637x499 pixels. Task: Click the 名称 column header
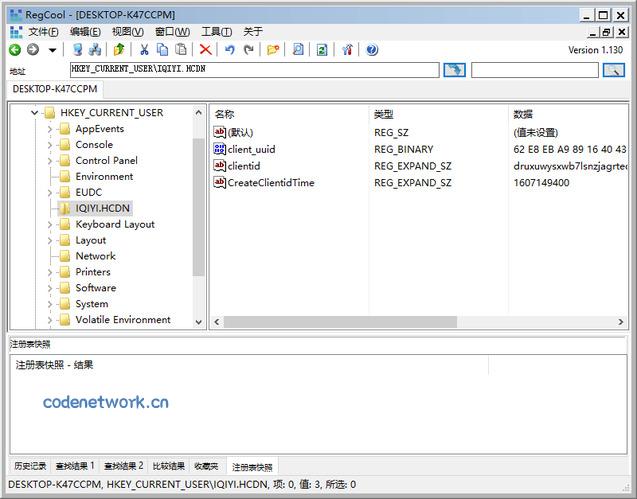click(x=224, y=115)
